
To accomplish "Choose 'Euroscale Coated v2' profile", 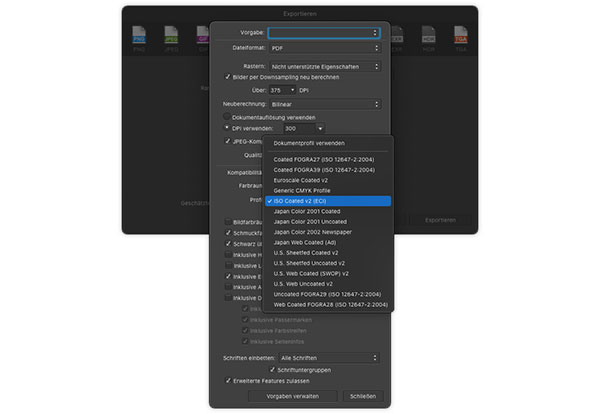I will (x=328, y=180).
